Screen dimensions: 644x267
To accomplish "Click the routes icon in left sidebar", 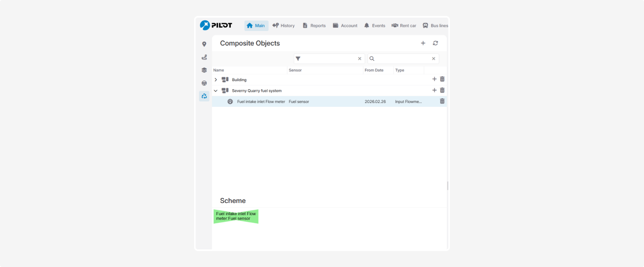I will click(x=204, y=57).
